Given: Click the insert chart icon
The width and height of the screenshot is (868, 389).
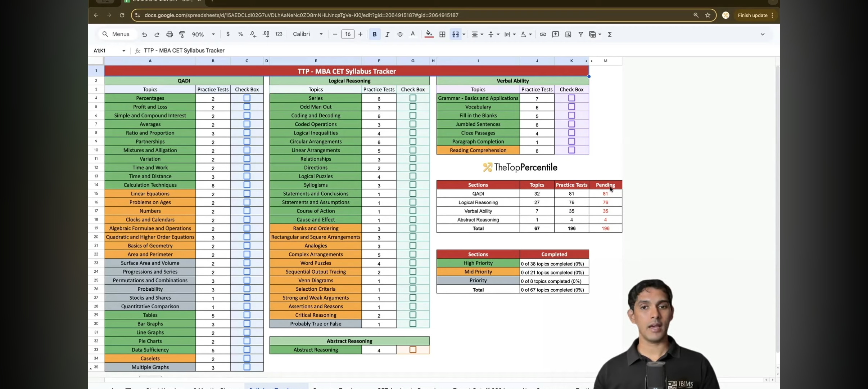Looking at the screenshot, I should click(568, 34).
